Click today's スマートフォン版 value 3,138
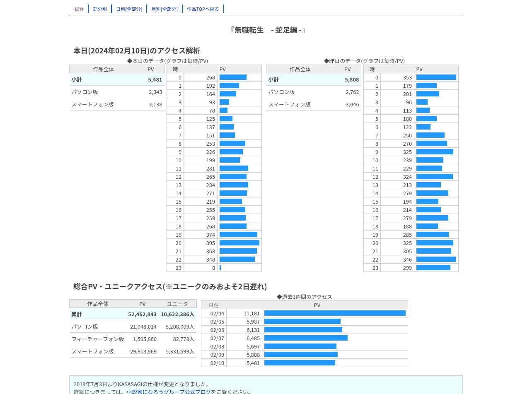The height and width of the screenshot is (394, 532). [x=155, y=104]
